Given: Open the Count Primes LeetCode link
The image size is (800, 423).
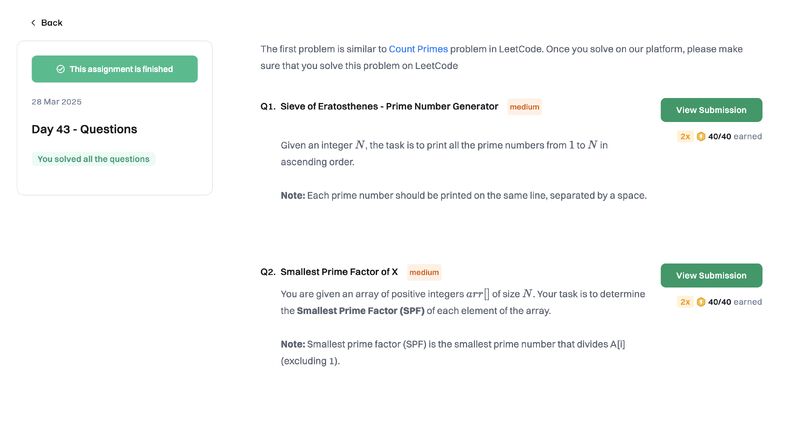Looking at the screenshot, I should (418, 49).
